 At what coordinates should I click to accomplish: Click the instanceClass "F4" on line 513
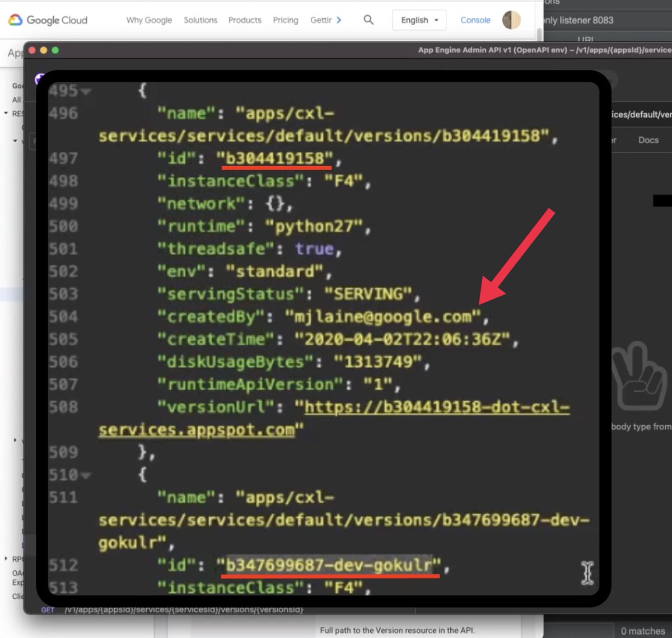[x=344, y=588]
